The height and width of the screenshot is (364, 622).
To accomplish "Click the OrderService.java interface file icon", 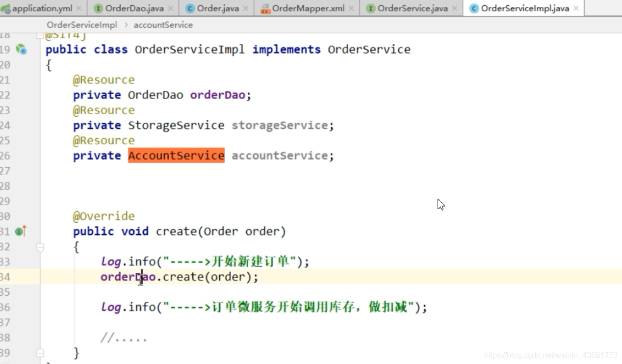I will click(371, 8).
